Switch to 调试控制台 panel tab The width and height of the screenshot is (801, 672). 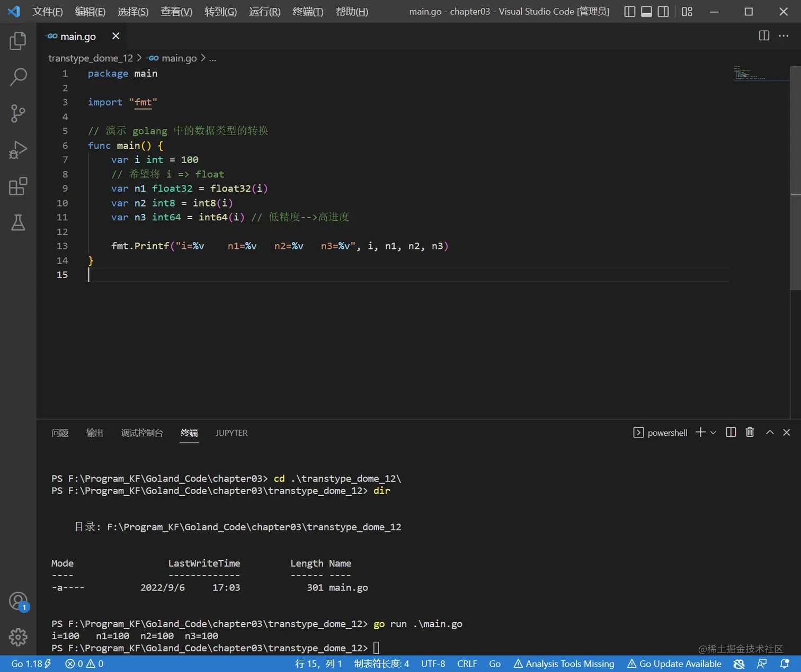point(142,433)
